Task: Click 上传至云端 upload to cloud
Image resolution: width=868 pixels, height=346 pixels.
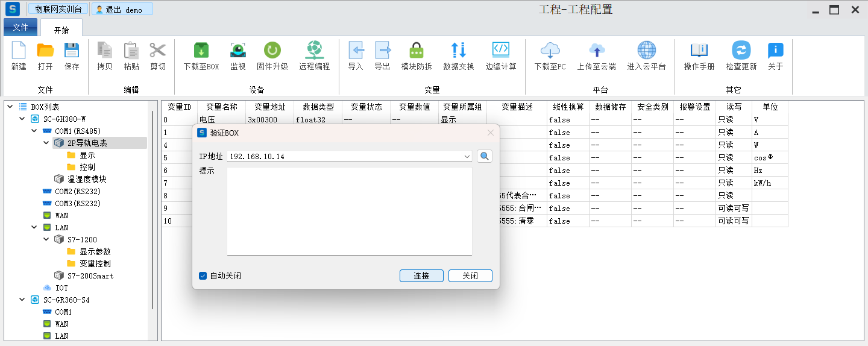Action: [x=596, y=51]
